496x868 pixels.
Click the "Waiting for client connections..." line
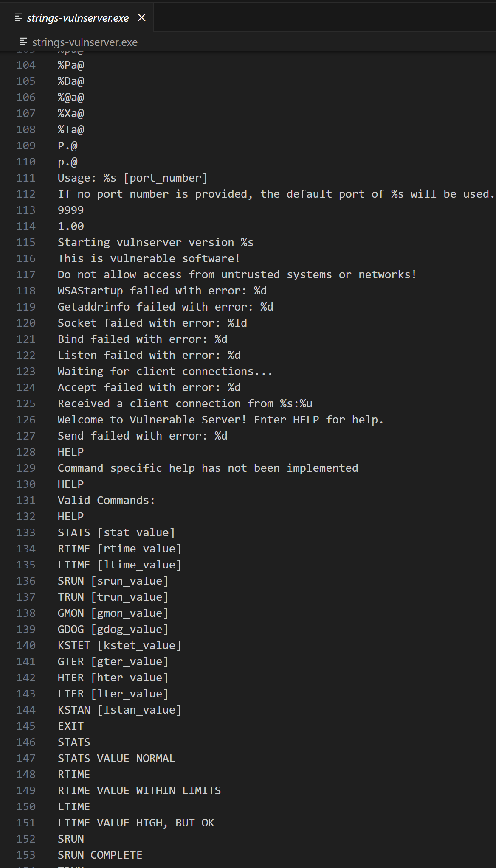165,371
